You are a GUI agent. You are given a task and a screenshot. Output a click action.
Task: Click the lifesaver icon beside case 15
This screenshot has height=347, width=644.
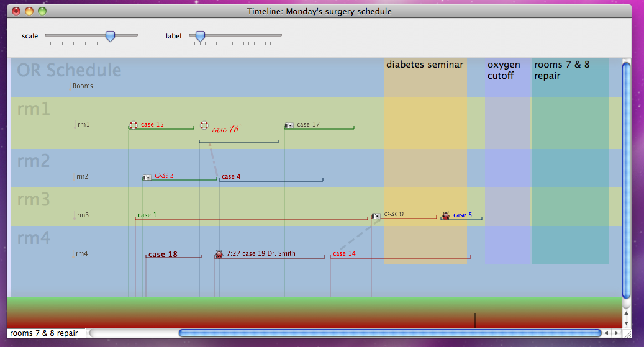133,125
